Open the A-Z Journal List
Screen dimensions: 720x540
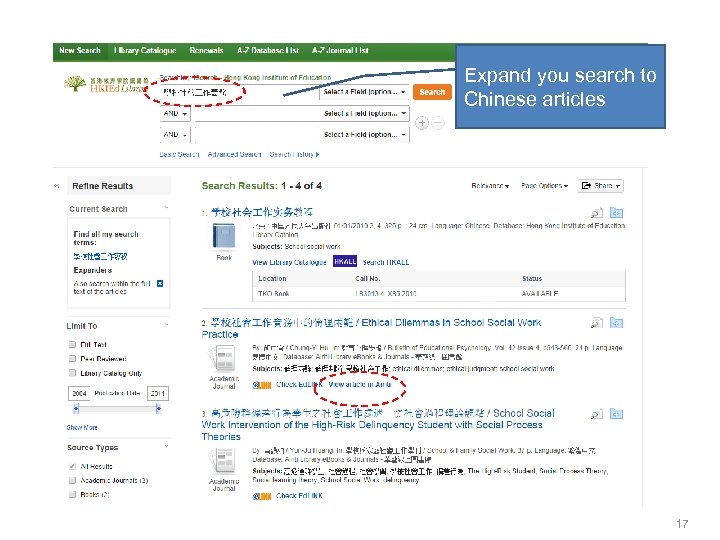340,51
